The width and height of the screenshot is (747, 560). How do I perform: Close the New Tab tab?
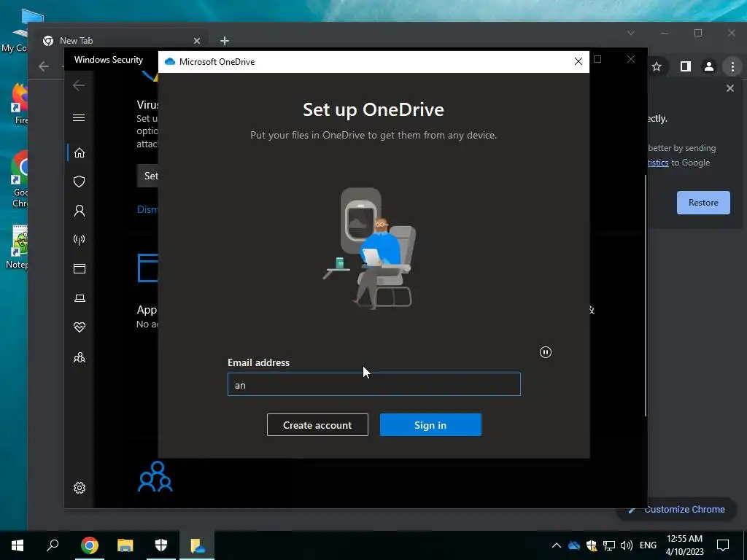197,41
